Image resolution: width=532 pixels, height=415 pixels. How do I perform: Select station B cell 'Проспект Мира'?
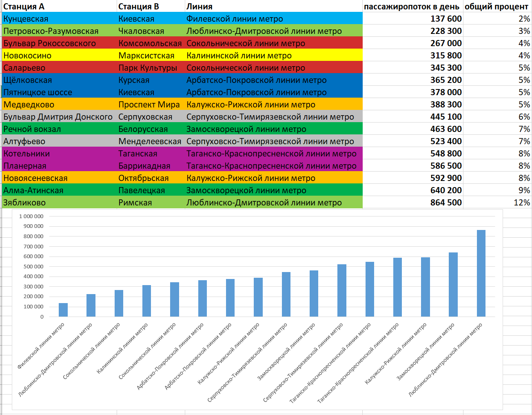click(x=151, y=104)
